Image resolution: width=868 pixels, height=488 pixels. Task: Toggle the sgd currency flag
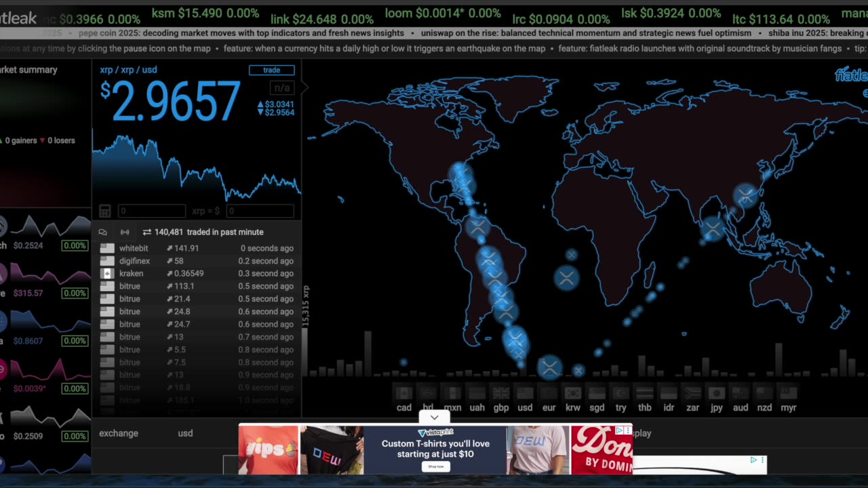click(597, 393)
